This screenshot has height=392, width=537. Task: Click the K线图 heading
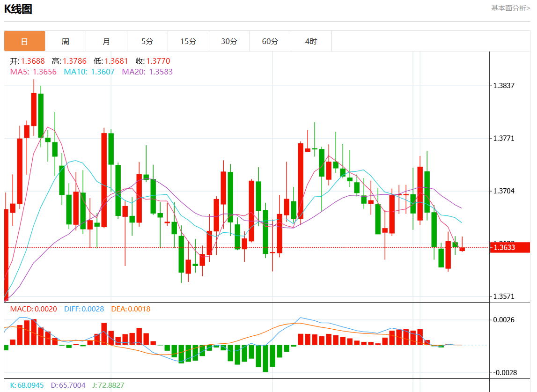coord(18,9)
